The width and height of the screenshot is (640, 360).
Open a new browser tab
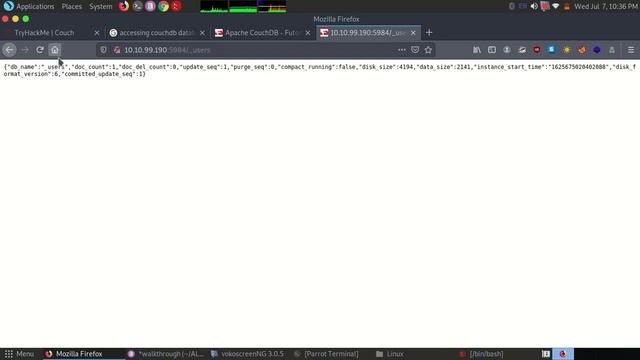pos(429,33)
